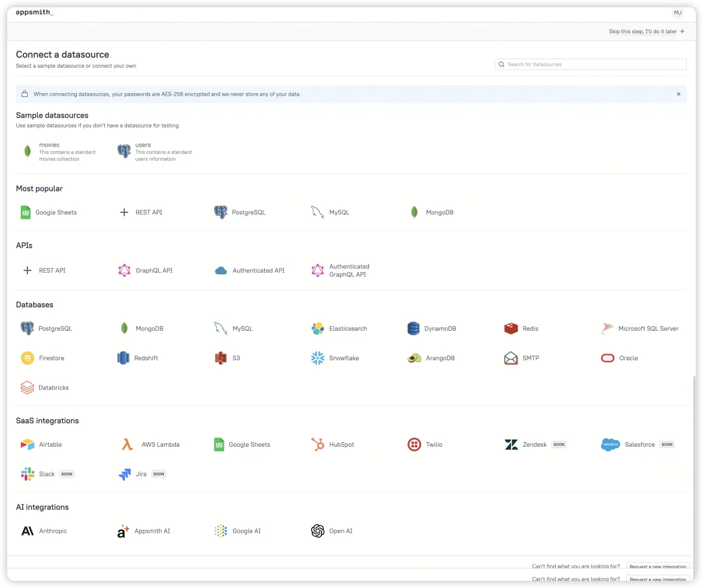Choose MongoDB leaf icon in Most popular
This screenshot has width=703, height=588.
(x=414, y=212)
